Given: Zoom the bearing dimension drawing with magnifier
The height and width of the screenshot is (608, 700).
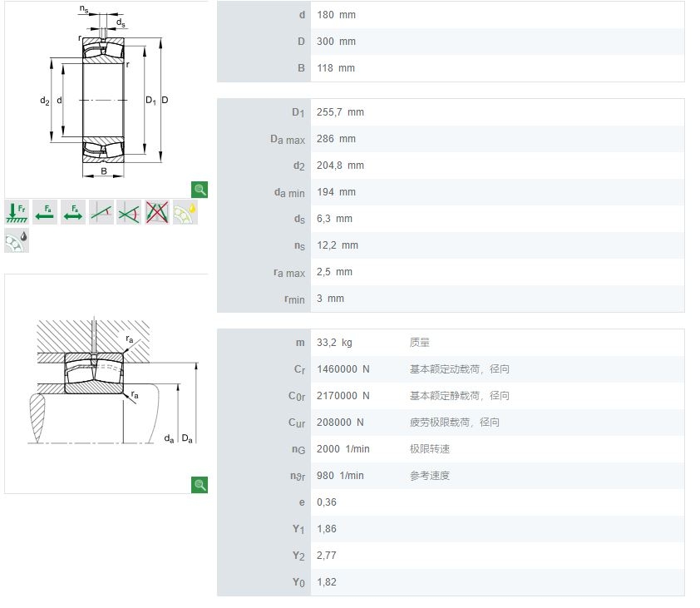Looking at the screenshot, I should 200,189.
